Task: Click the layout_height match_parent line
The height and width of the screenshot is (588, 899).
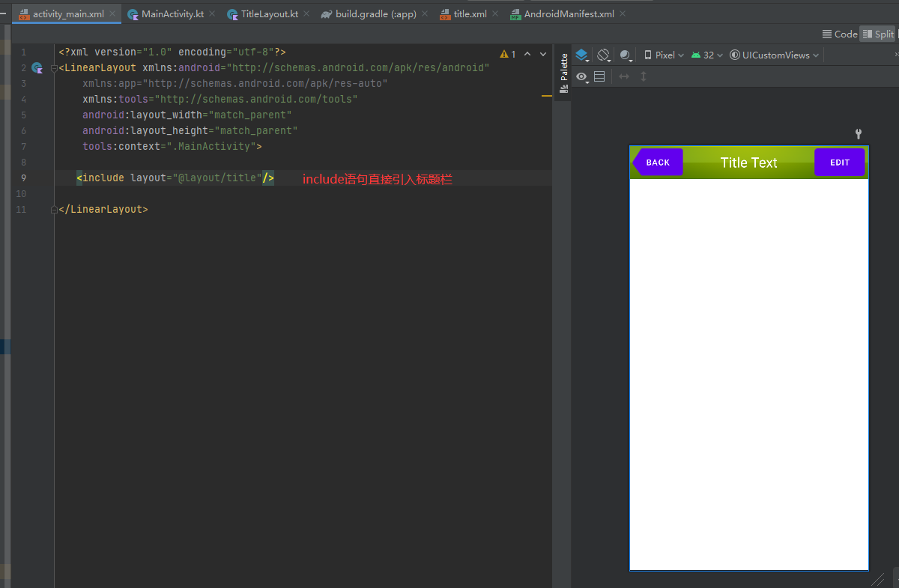Action: (190, 131)
